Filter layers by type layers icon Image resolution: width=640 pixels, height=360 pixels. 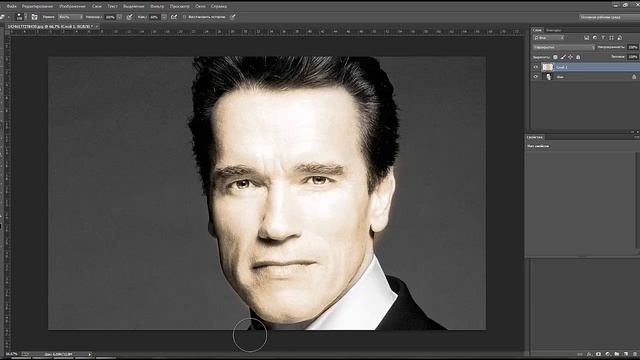pyautogui.click(x=603, y=38)
